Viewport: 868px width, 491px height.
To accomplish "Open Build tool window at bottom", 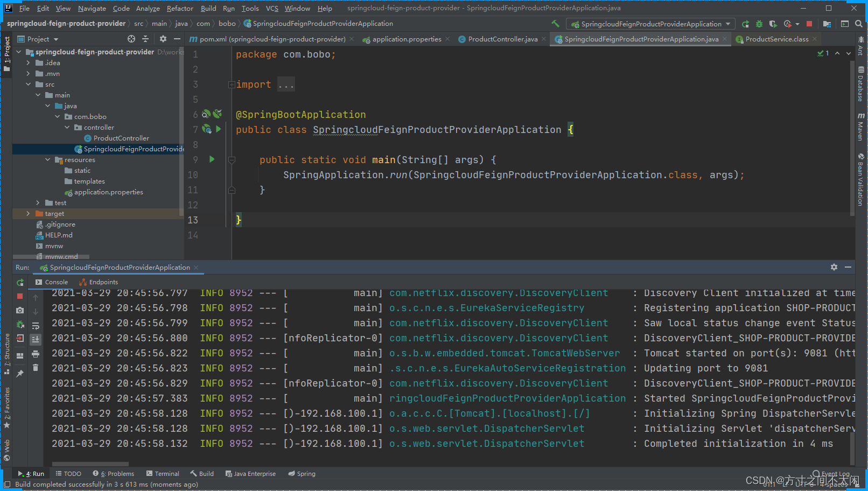I will tap(202, 474).
